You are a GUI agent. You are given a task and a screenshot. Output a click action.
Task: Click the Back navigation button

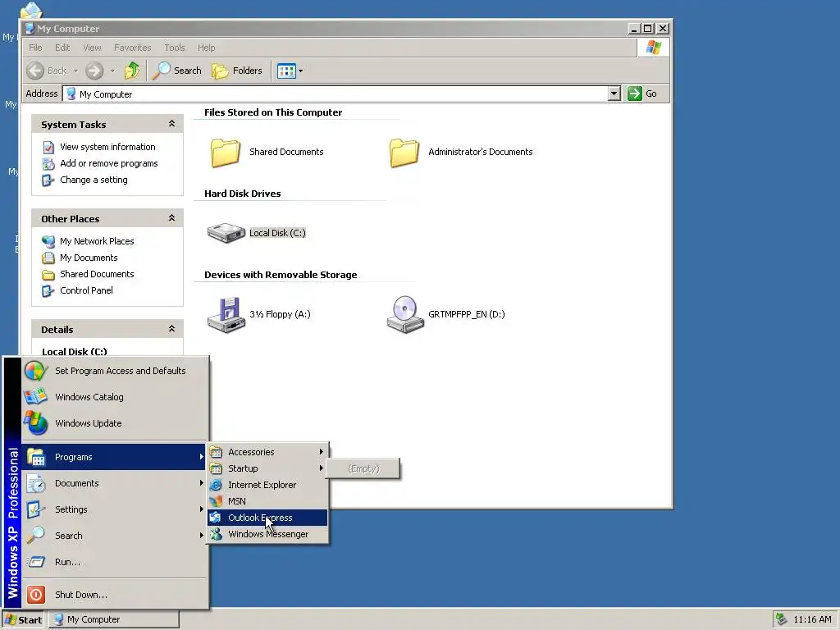click(x=47, y=71)
